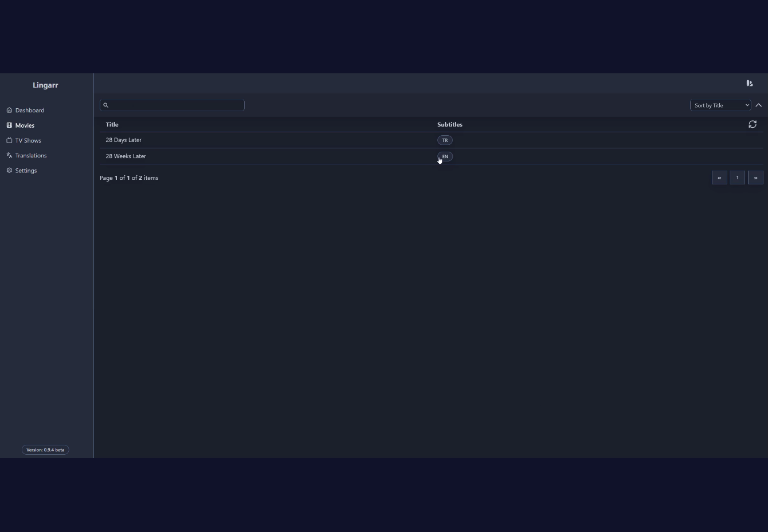This screenshot has height=532, width=768.
Task: Select the TR subtitle badge
Action: (x=445, y=140)
